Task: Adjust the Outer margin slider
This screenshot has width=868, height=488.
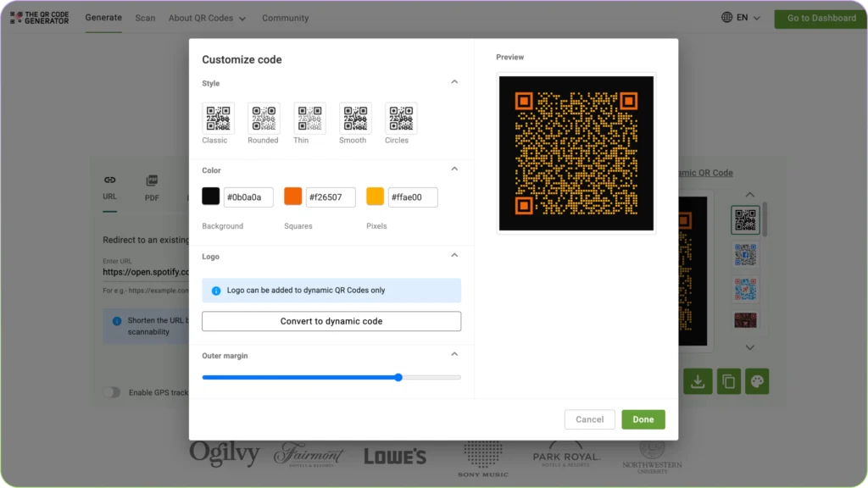Action: (x=398, y=378)
